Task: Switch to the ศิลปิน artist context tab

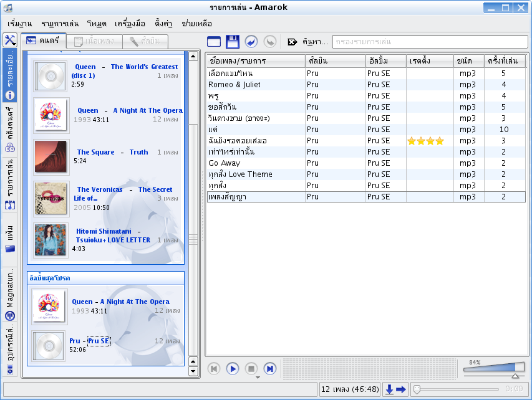Action: pyautogui.click(x=145, y=41)
